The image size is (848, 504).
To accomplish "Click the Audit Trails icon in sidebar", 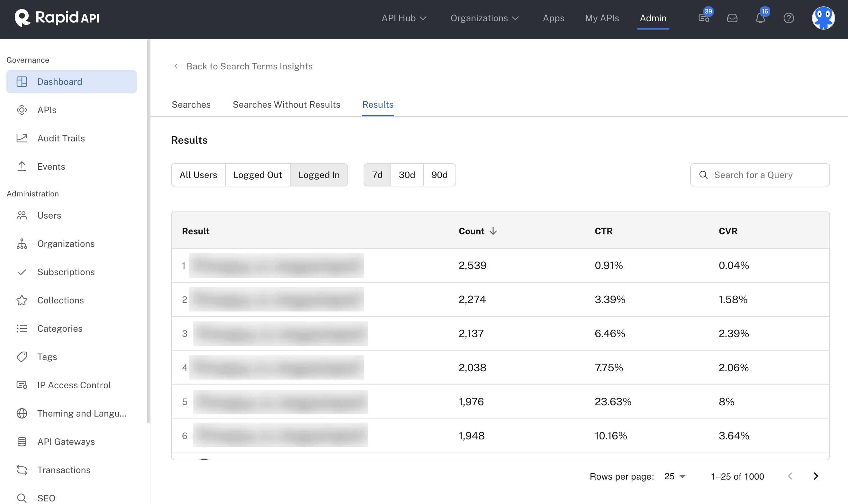I will click(x=22, y=138).
